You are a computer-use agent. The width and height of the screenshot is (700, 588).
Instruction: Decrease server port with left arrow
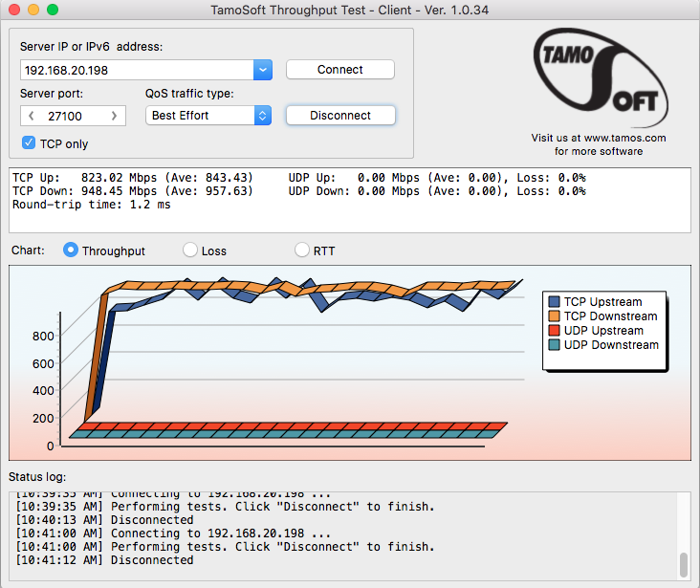[x=32, y=116]
